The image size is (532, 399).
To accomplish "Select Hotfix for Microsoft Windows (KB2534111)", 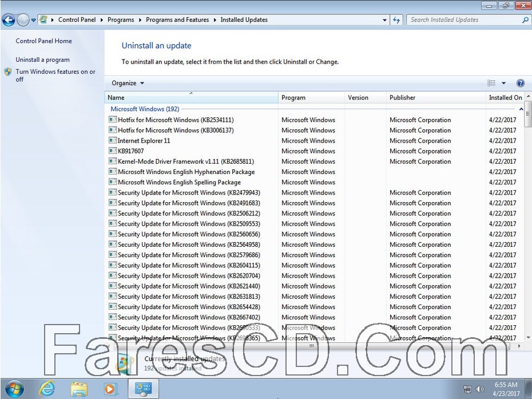I will (176, 120).
